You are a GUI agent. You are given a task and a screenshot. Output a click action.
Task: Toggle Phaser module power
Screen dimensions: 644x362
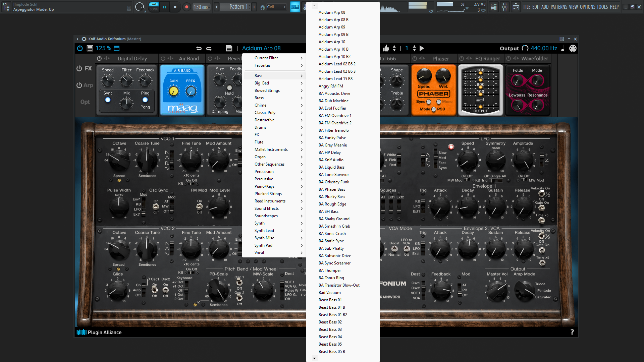pos(415,58)
